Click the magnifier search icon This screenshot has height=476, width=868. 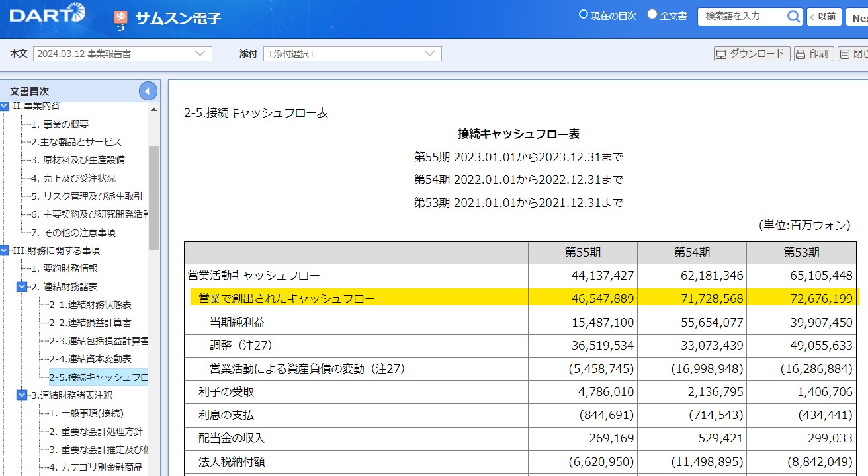pos(794,17)
